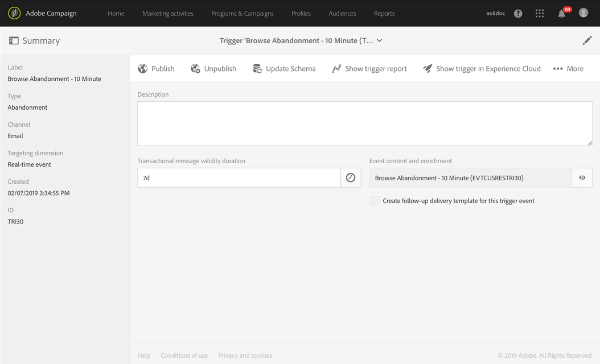Image resolution: width=600 pixels, height=364 pixels.
Task: Click the Experience Cloud rocket icon
Action: coord(428,68)
